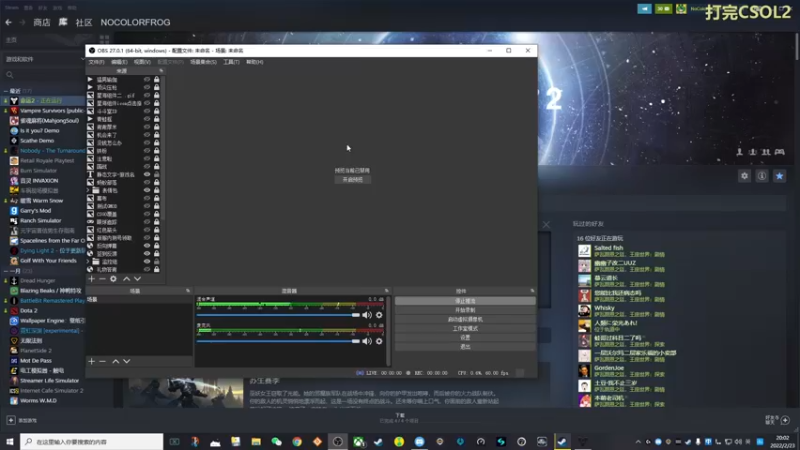Image resolution: width=800 pixels, height=450 pixels.
Task: Go back with Steam's back arrow
Action: click(x=9, y=22)
